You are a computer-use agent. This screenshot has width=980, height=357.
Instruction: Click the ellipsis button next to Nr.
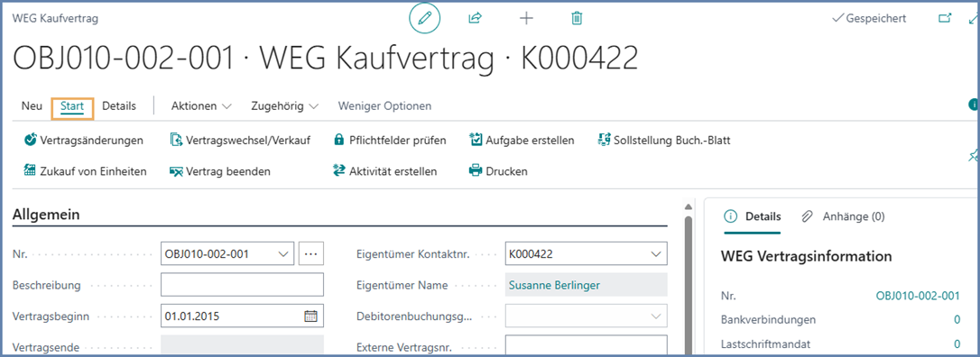[311, 254]
